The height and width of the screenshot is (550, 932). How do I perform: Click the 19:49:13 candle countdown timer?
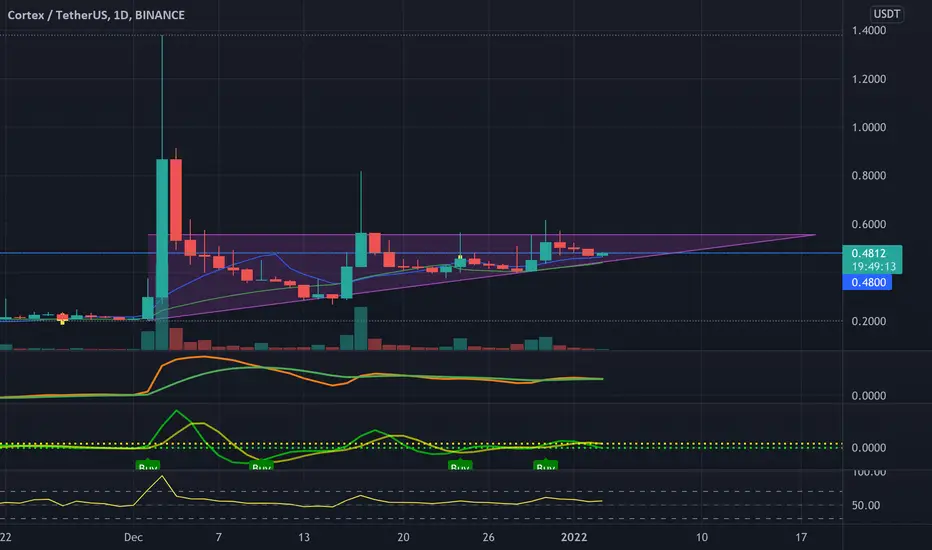pos(873,266)
